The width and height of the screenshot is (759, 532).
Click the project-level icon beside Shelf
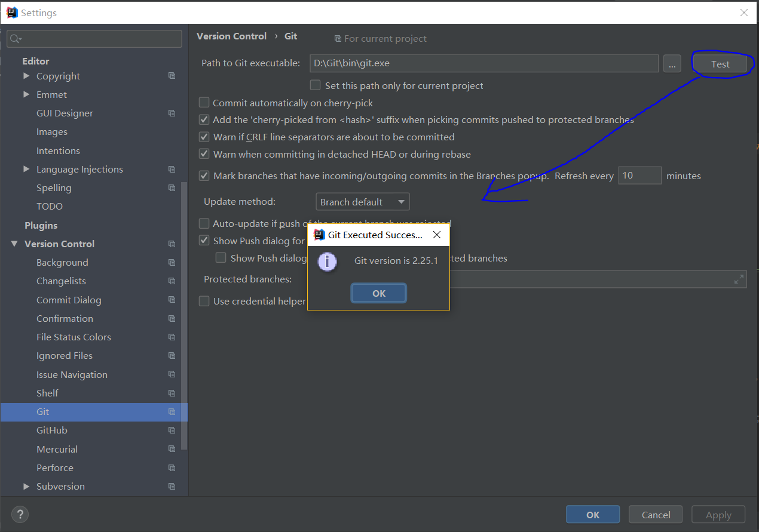(172, 393)
